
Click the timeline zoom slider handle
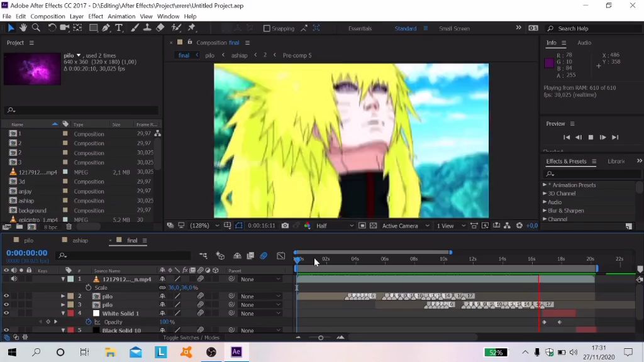pyautogui.click(x=321, y=337)
